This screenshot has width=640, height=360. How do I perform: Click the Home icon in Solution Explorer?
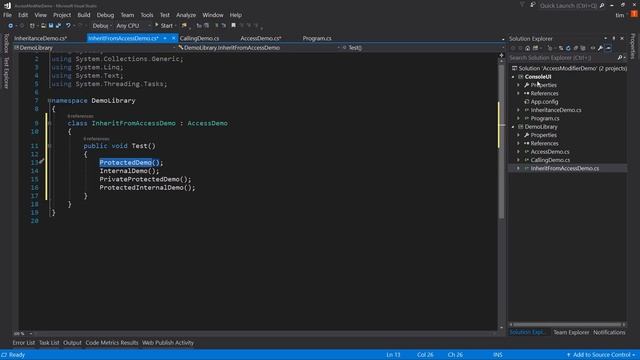(x=528, y=48)
